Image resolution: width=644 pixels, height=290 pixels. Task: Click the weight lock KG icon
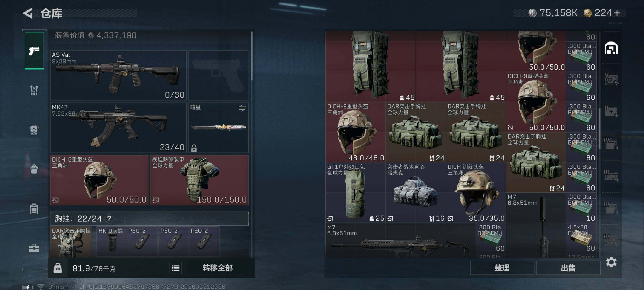[58, 268]
